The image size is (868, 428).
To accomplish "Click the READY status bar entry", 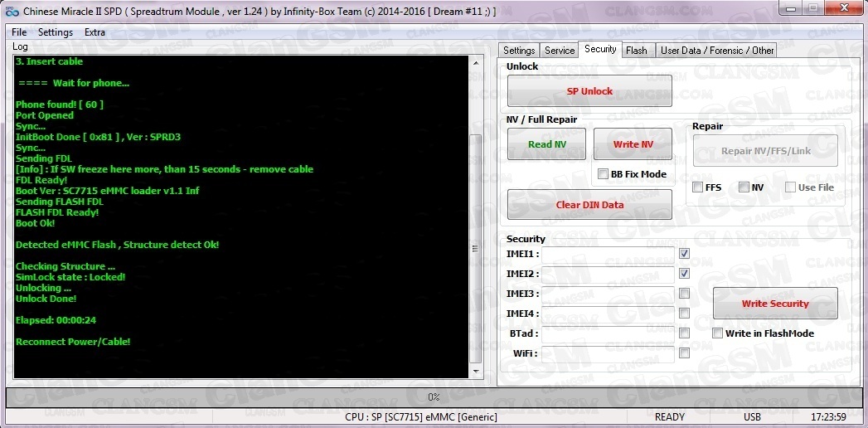I will (670, 417).
